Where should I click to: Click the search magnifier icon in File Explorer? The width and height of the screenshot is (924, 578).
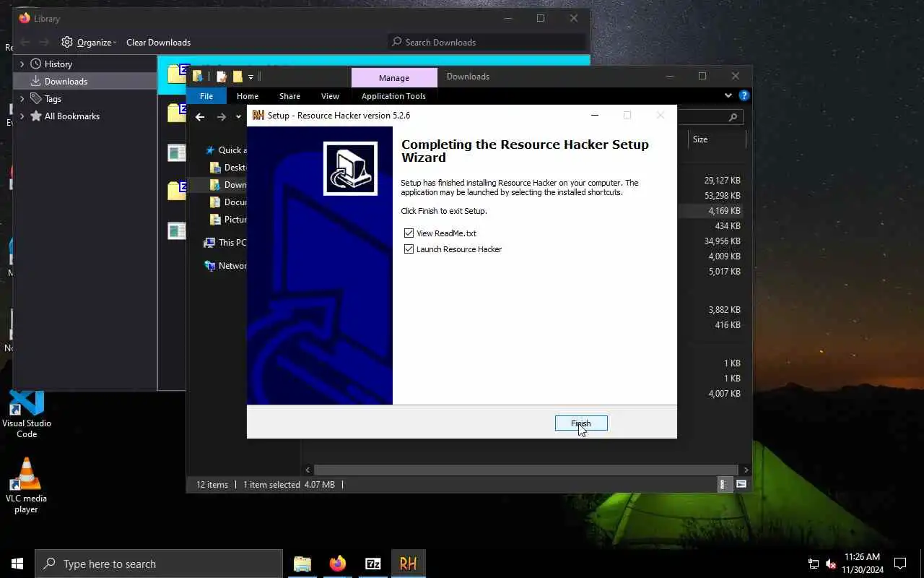pyautogui.click(x=733, y=117)
